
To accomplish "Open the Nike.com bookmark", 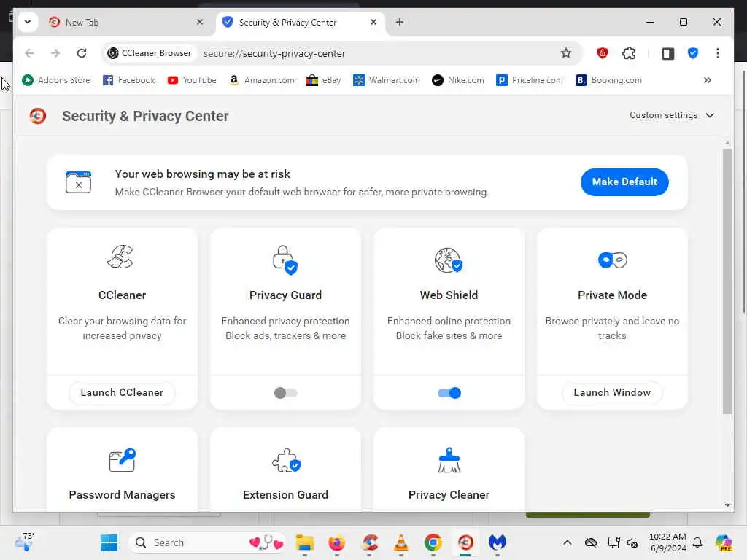I will [458, 80].
